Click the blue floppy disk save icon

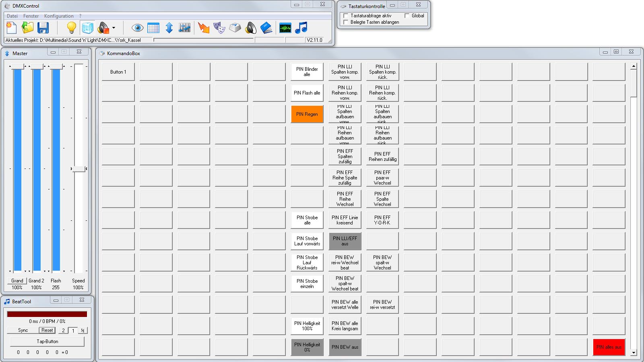(43, 28)
